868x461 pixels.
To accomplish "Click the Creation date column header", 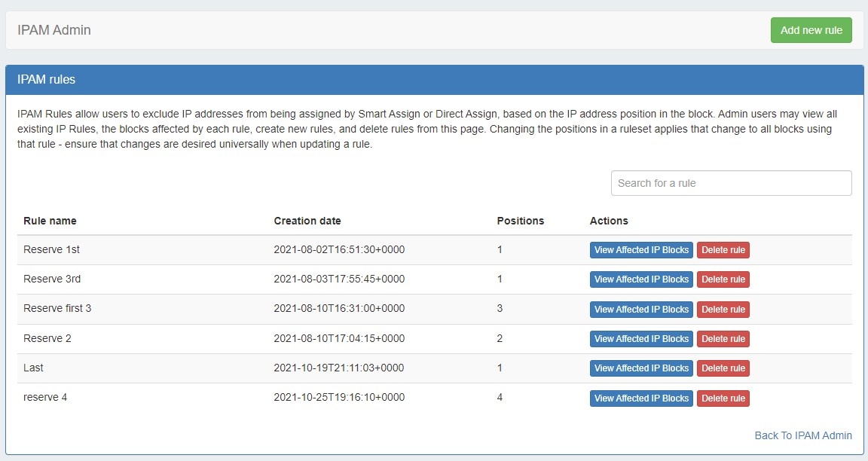I will tap(307, 221).
